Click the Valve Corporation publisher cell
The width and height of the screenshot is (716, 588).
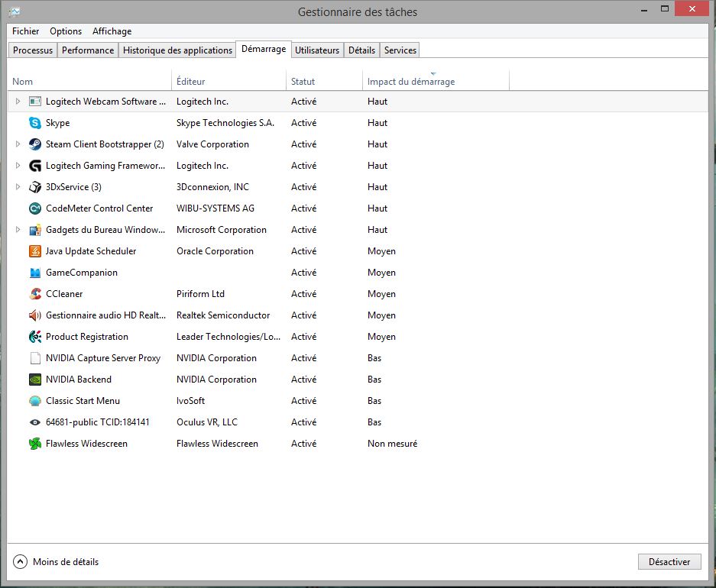click(x=212, y=144)
